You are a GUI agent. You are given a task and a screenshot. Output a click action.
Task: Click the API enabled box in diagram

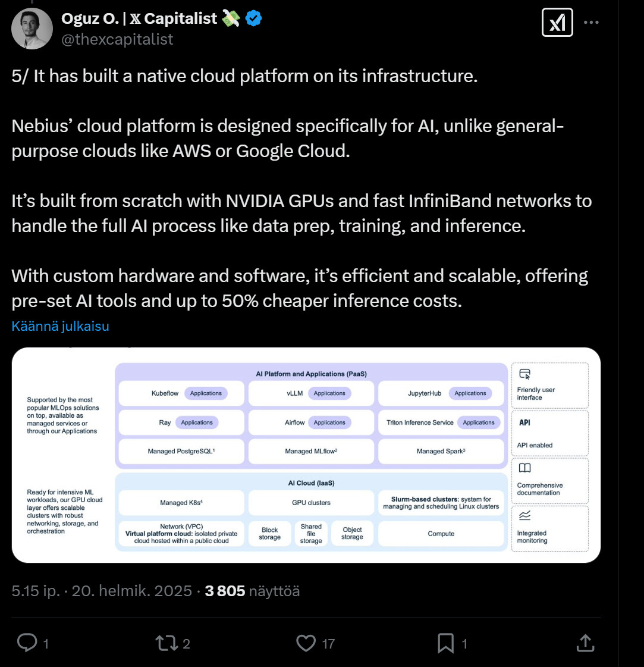[x=549, y=433]
